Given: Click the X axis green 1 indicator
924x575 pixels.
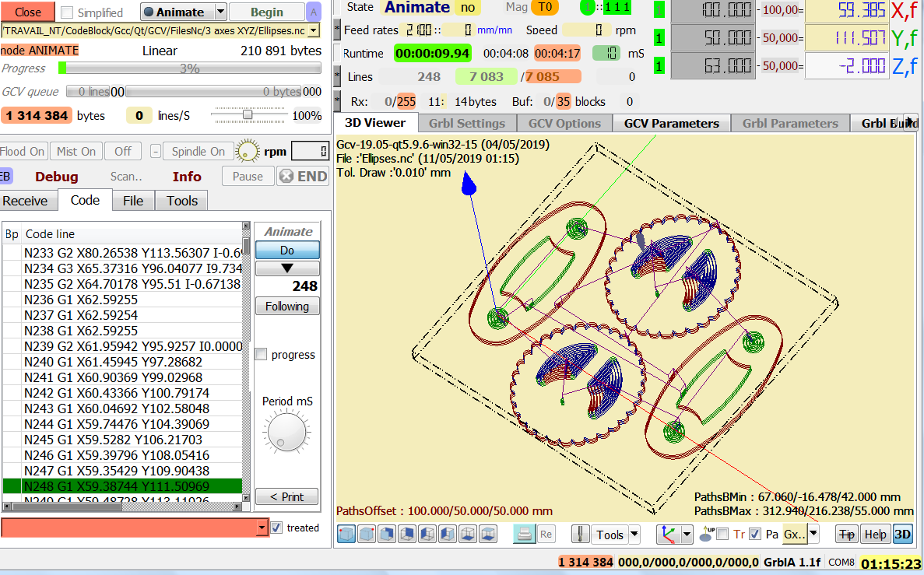Looking at the screenshot, I should tap(659, 9).
